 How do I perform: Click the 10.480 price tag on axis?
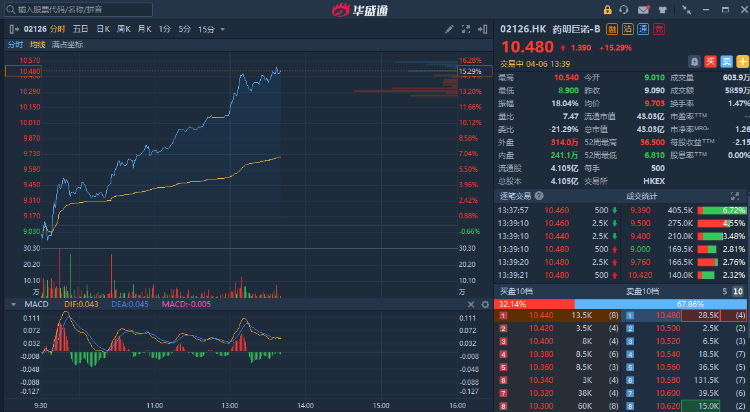(x=23, y=71)
